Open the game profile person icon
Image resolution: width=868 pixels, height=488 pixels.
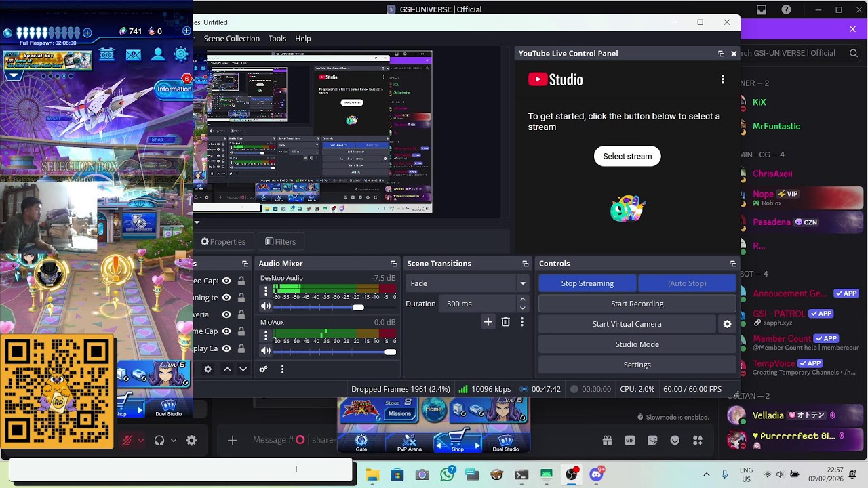coord(157,54)
